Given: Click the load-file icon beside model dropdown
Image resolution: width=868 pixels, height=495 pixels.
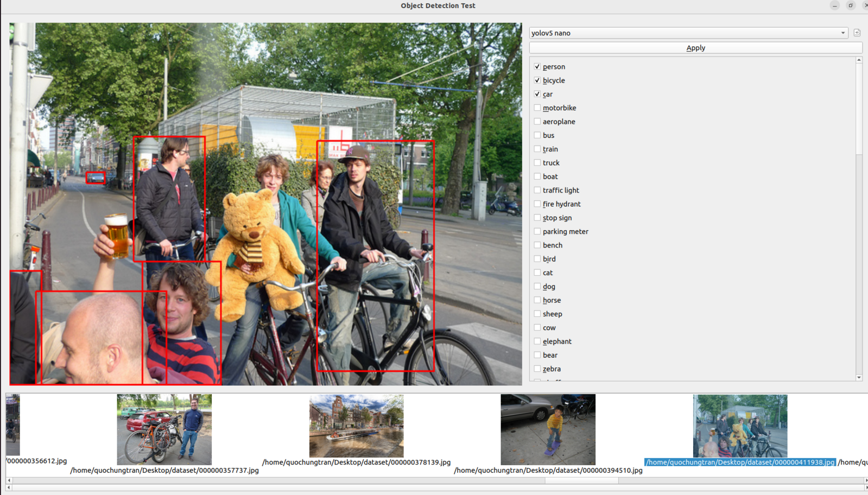Looking at the screenshot, I should coord(857,33).
